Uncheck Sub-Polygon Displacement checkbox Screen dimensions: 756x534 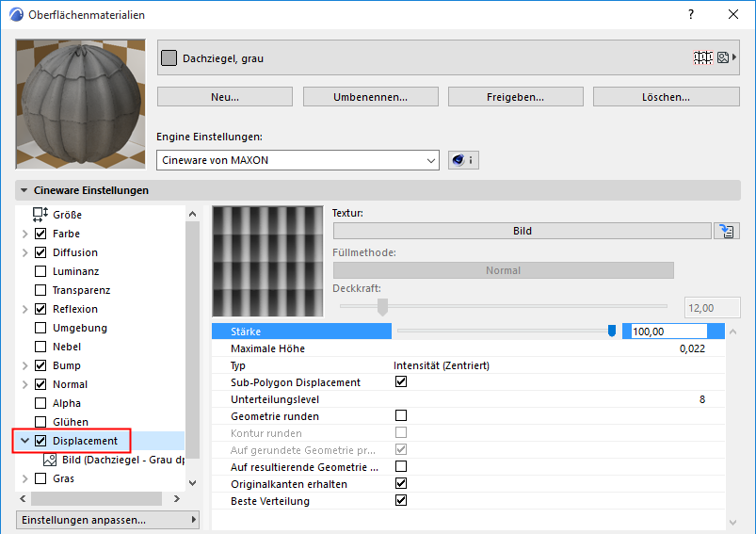(x=401, y=382)
